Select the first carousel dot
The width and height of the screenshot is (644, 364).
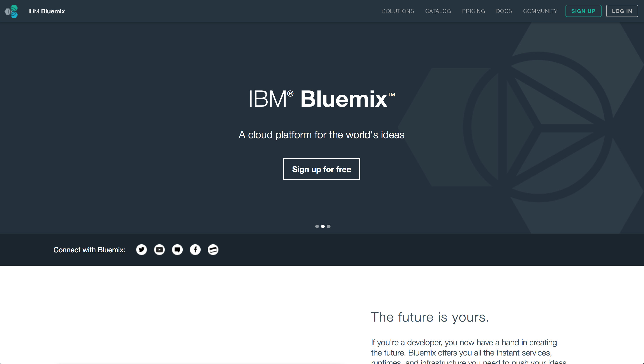[x=317, y=226]
